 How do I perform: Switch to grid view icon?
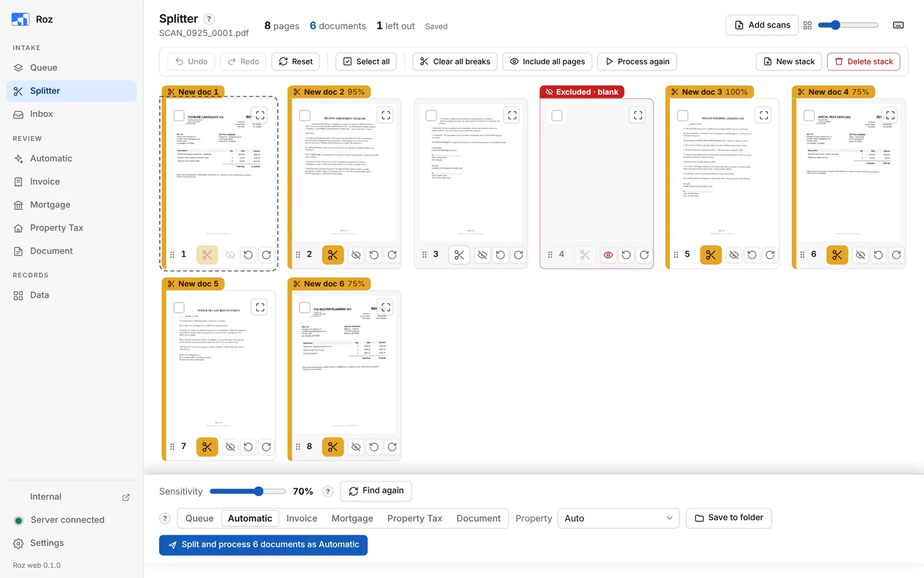coord(807,25)
